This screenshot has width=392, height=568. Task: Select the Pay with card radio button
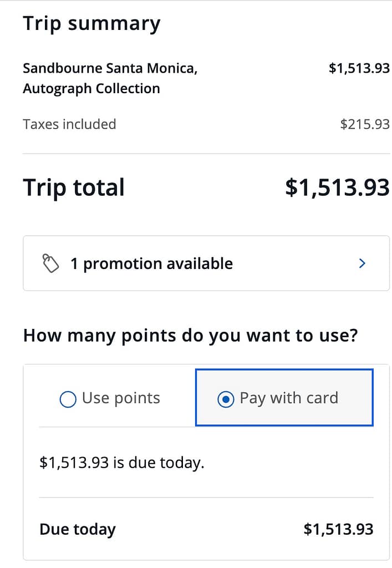coord(226,398)
